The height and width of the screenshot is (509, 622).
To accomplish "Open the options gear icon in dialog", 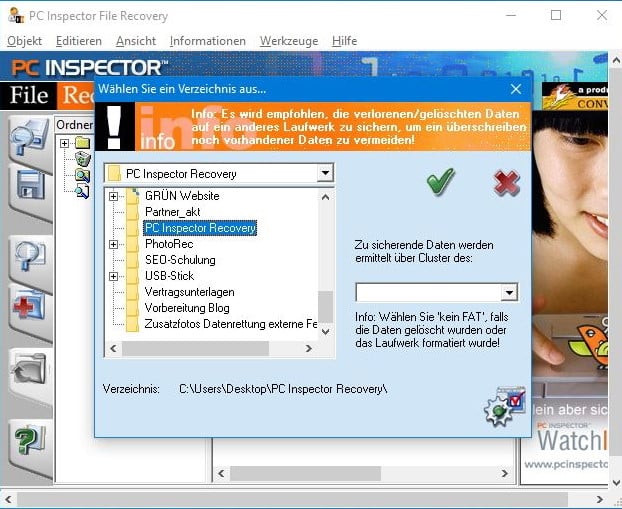I will tap(505, 406).
